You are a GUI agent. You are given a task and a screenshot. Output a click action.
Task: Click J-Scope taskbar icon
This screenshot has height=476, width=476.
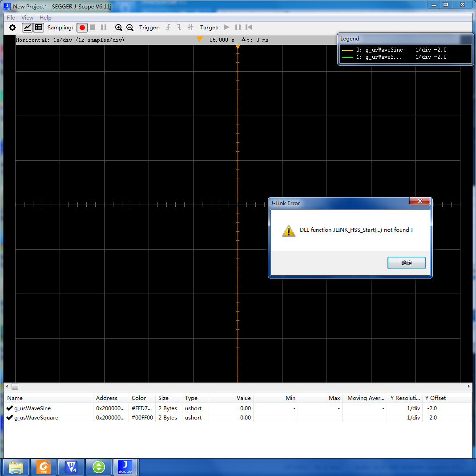click(125, 467)
